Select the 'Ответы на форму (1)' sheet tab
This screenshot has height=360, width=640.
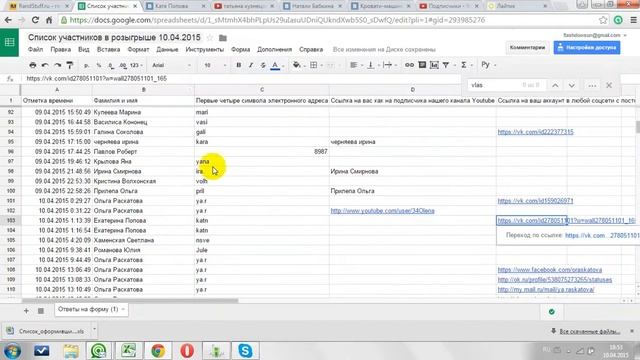[x=91, y=309]
